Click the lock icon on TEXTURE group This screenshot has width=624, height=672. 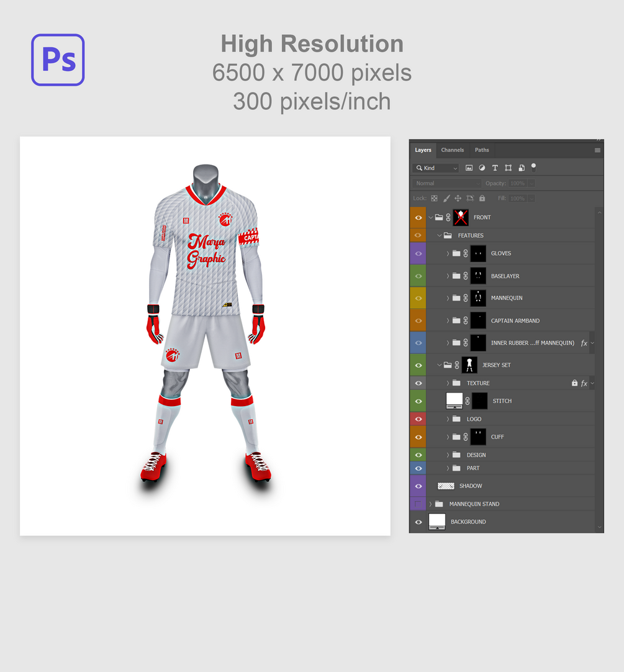pyautogui.click(x=574, y=383)
